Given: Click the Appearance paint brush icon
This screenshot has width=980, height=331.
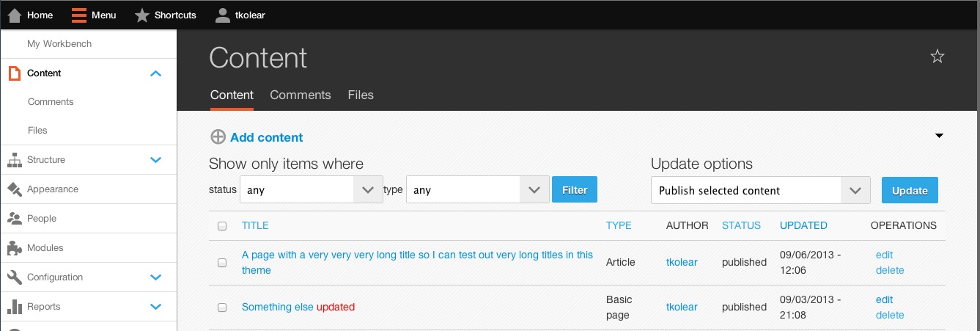Looking at the screenshot, I should coord(14,189).
